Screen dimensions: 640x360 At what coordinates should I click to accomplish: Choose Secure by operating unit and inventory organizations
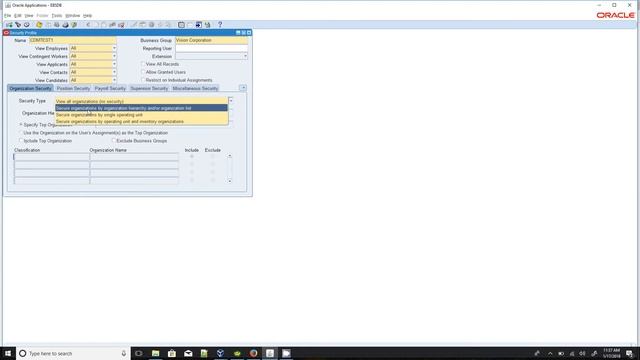tap(141, 122)
